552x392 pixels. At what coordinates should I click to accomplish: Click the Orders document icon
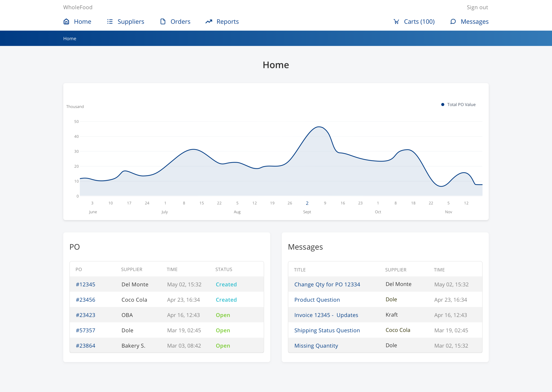[163, 21]
